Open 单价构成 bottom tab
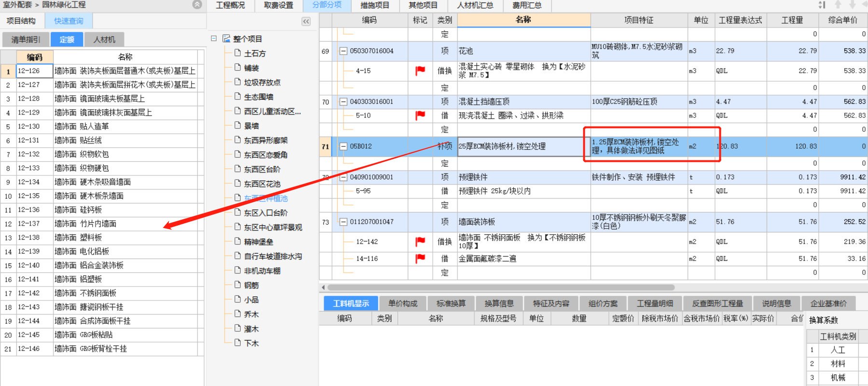The height and width of the screenshot is (386, 868). pyautogui.click(x=403, y=303)
